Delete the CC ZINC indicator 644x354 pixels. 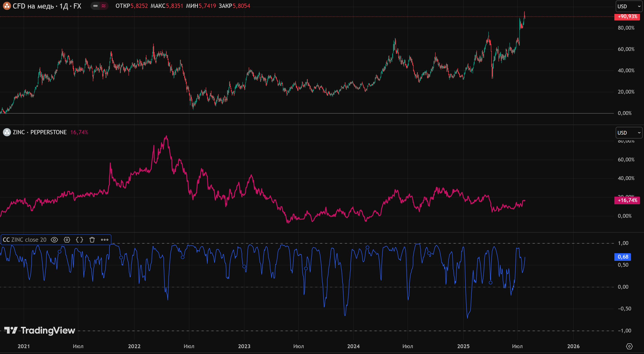click(92, 240)
